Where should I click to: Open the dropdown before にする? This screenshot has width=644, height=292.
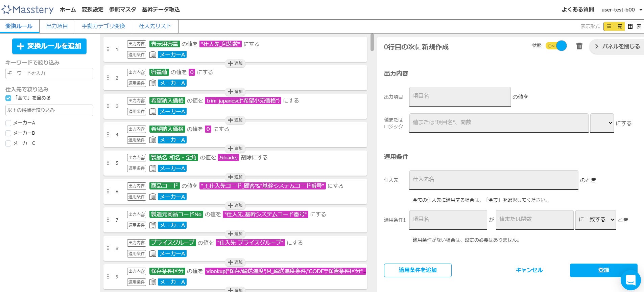(x=602, y=123)
